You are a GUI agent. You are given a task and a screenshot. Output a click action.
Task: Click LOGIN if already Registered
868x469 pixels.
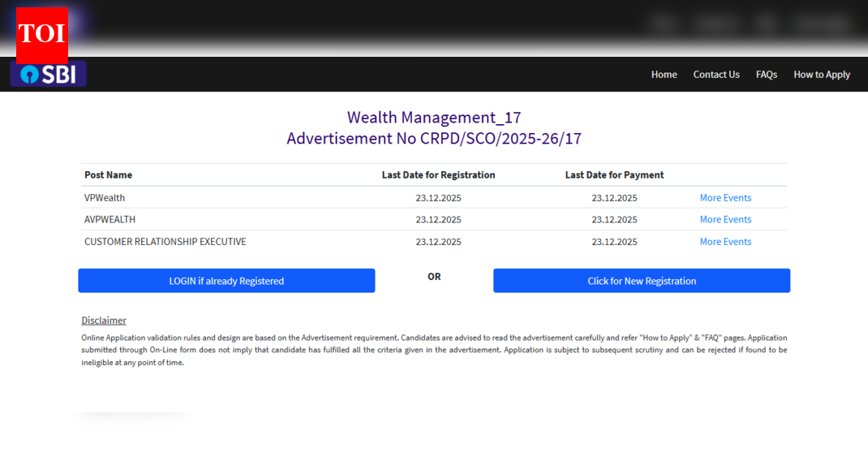click(x=226, y=280)
